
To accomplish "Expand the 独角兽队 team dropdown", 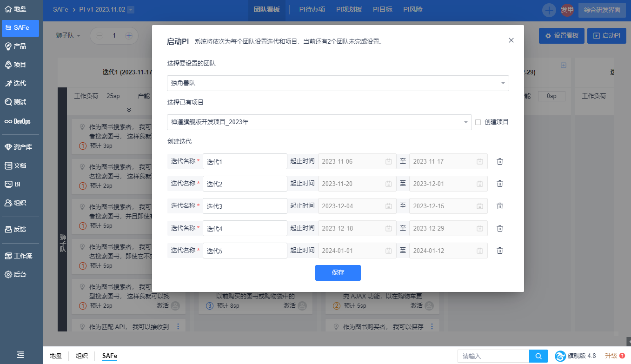I will (338, 83).
